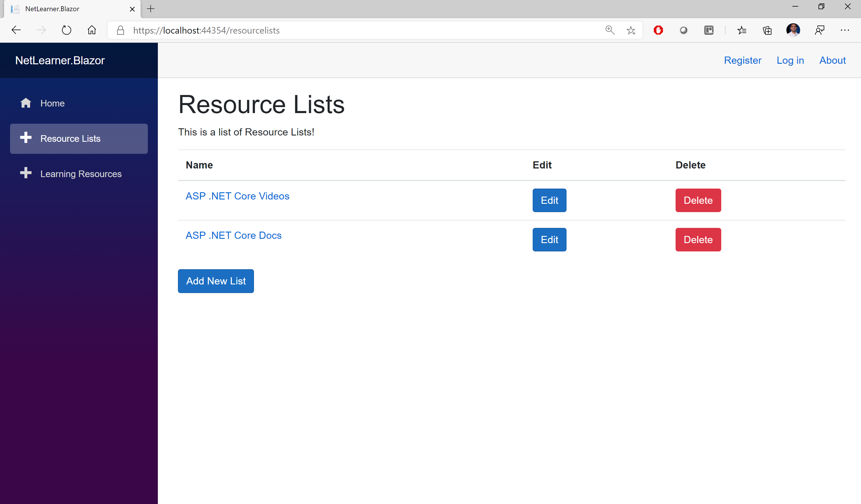Select the About menu item
861x504 pixels.
(x=833, y=60)
